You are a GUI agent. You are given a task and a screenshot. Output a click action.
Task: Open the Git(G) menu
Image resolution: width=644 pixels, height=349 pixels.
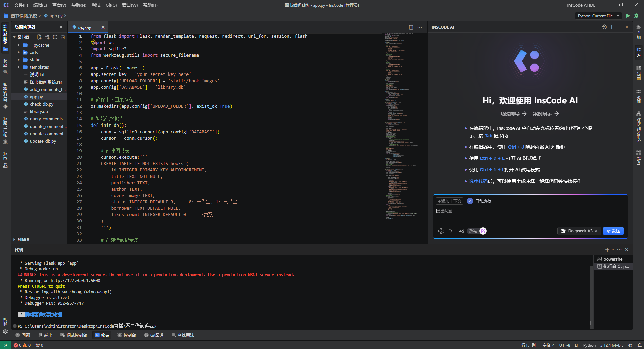(111, 5)
